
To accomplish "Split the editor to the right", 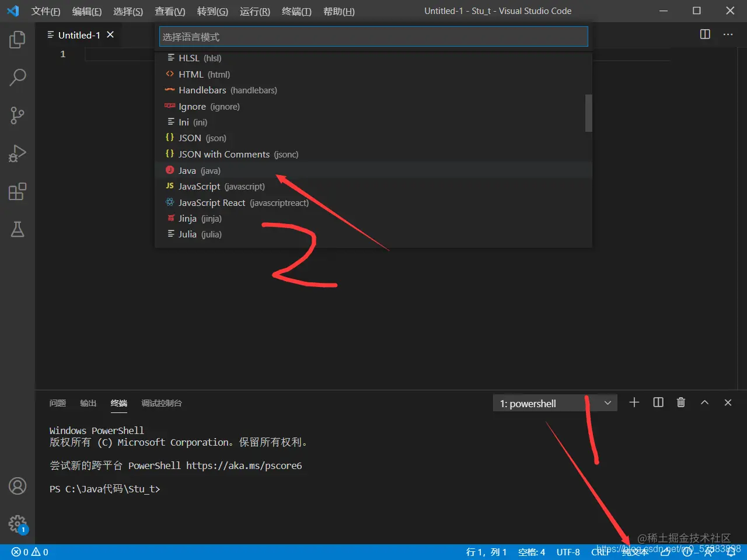I will pyautogui.click(x=705, y=34).
